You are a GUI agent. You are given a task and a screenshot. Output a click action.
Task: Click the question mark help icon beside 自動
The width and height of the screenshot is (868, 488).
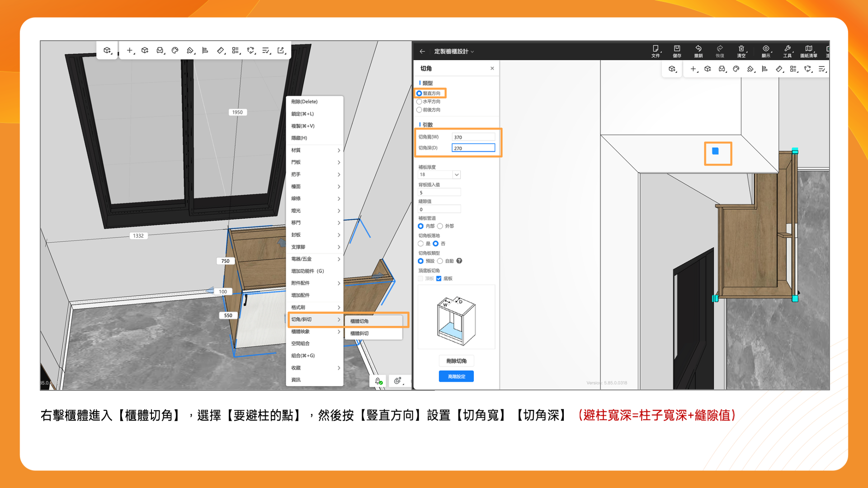459,261
